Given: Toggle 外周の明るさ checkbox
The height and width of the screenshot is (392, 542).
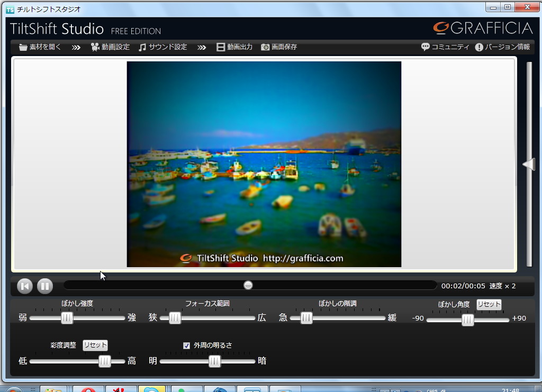Looking at the screenshot, I should pyautogui.click(x=186, y=345).
